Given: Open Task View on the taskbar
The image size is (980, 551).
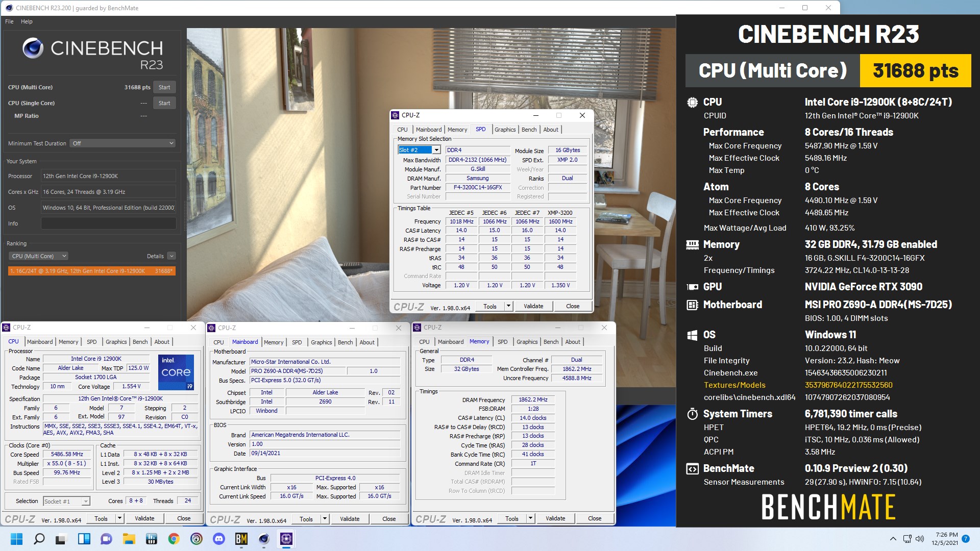Looking at the screenshot, I should click(61, 539).
